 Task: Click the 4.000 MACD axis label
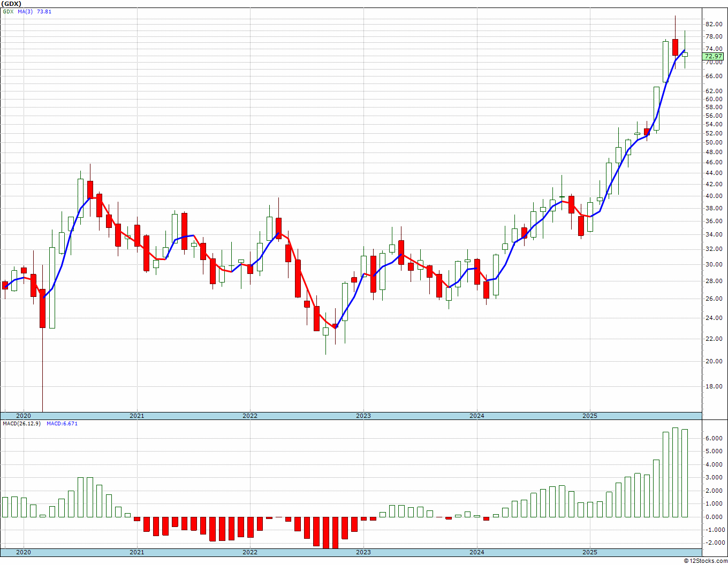[x=715, y=464]
